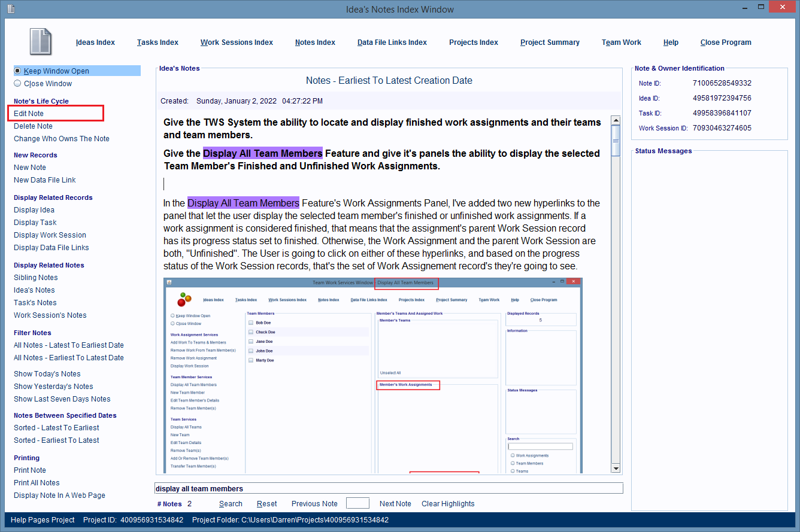The image size is (800, 532).
Task: Click the Display Work Session link
Action: point(50,235)
